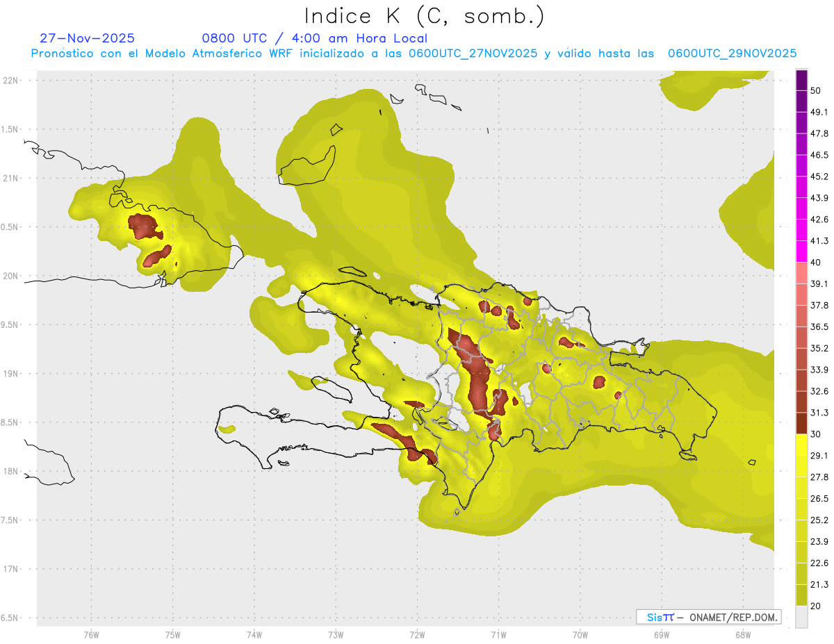Click the colorbar label '30'
The width and height of the screenshot is (834, 644).
coord(816,434)
